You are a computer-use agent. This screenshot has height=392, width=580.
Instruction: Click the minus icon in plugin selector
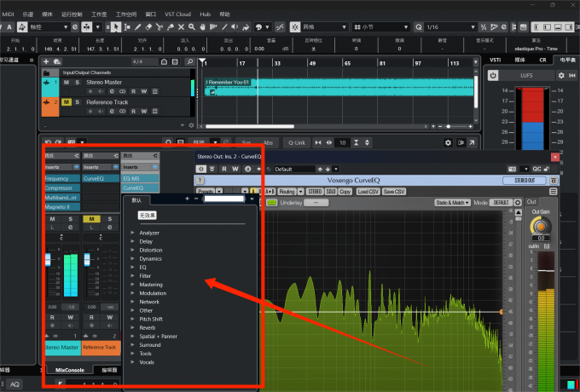tap(196, 199)
